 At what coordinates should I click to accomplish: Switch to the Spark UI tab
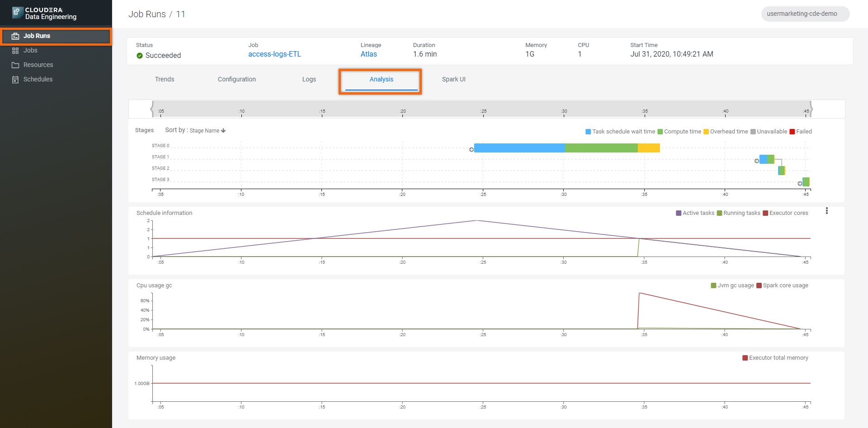[453, 80]
